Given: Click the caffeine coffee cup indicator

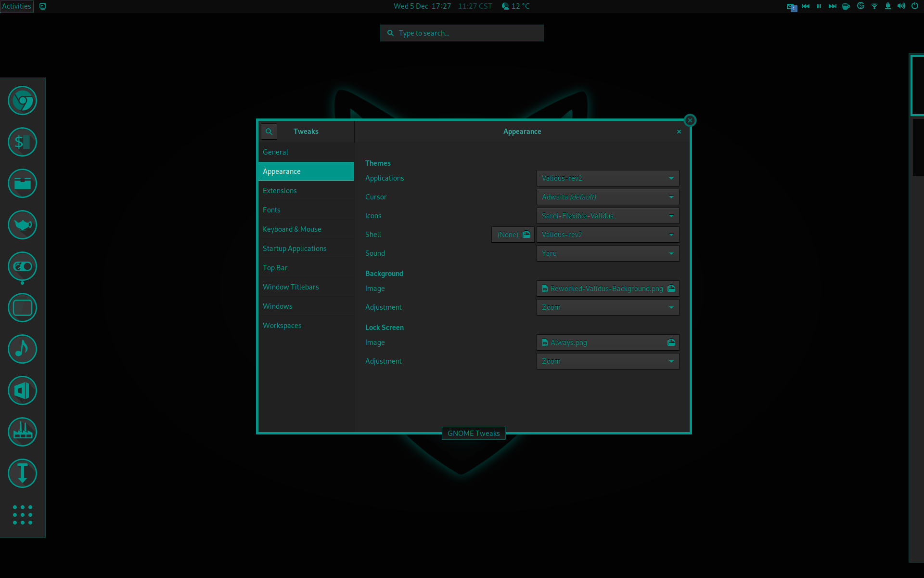Looking at the screenshot, I should [846, 6].
